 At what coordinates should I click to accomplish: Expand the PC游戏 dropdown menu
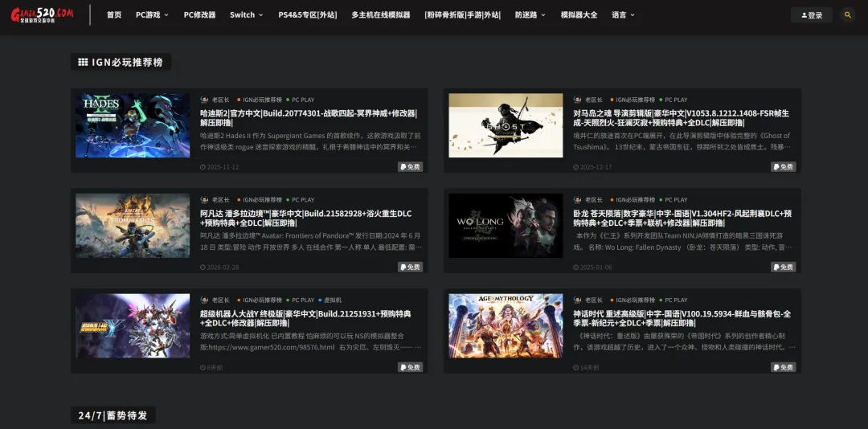tap(152, 15)
